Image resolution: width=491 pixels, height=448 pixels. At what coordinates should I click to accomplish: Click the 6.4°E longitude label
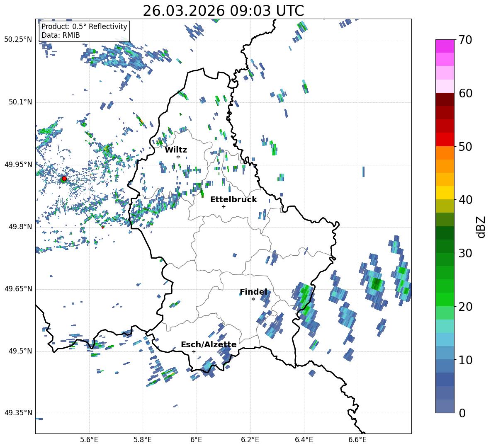304,440
